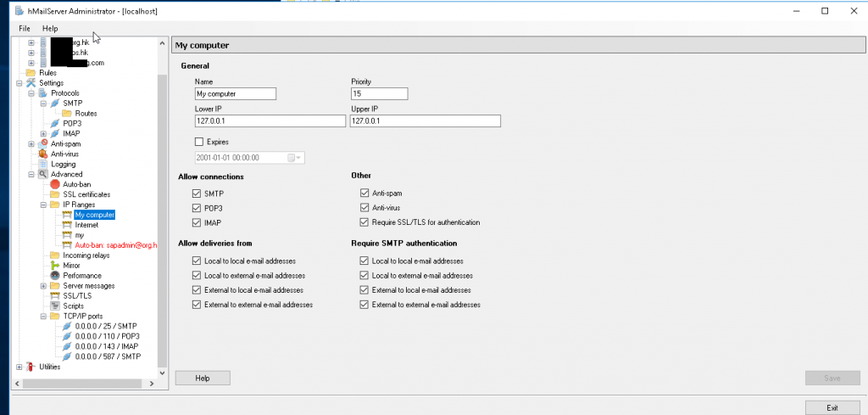The width and height of the screenshot is (868, 415).
Task: Collapse the Settings tree node
Action: tap(20, 83)
